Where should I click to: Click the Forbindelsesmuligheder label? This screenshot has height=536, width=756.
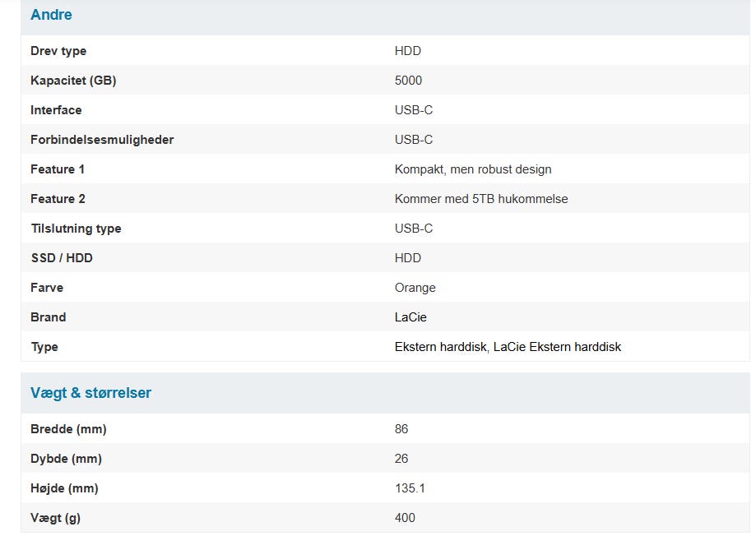(102, 140)
